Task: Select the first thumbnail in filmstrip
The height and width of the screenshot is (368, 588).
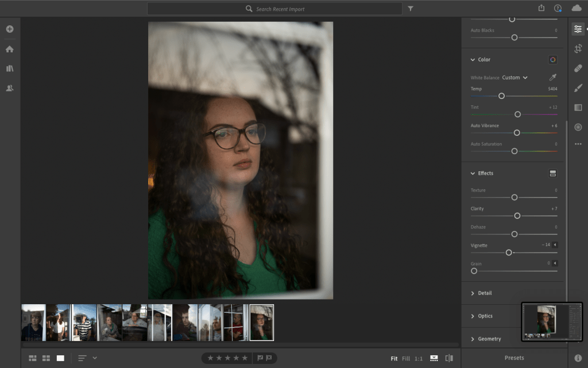Action: click(33, 323)
